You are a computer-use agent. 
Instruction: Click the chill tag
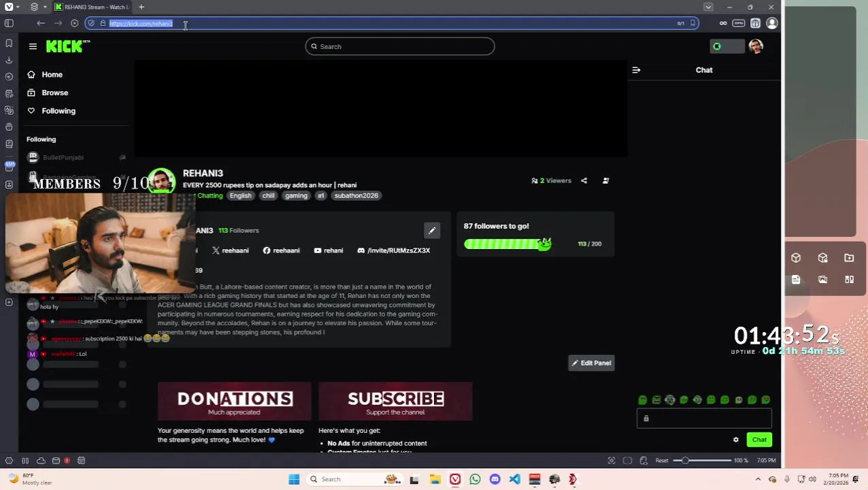[269, 196]
